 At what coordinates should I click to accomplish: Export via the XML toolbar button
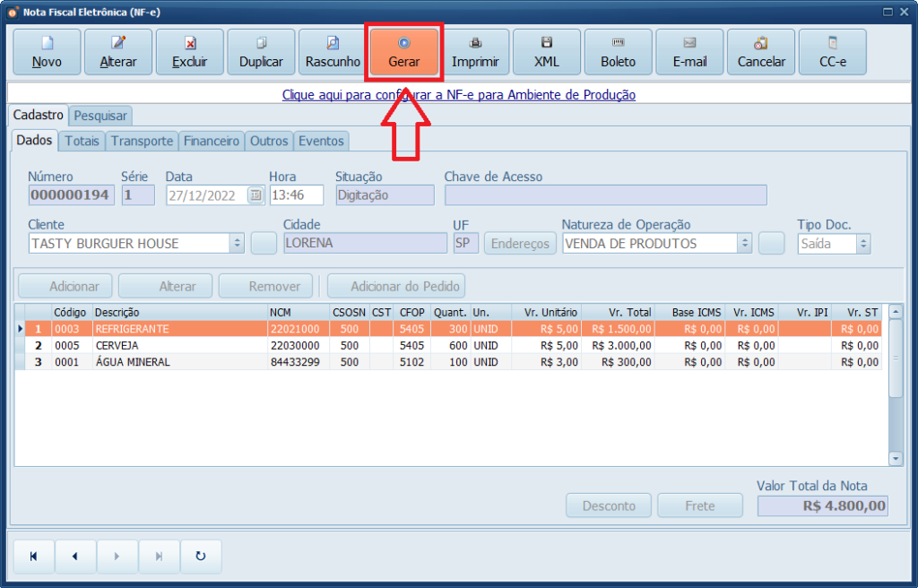coord(547,52)
